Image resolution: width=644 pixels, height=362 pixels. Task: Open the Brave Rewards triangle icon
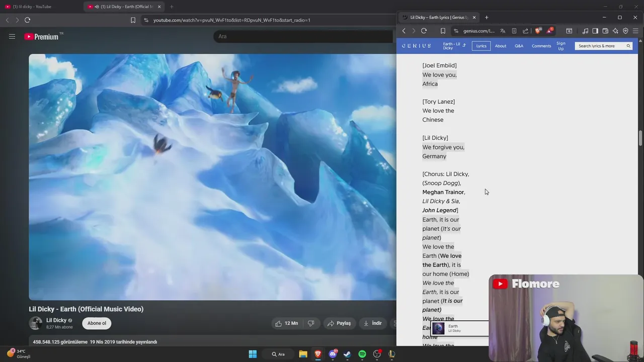550,31
